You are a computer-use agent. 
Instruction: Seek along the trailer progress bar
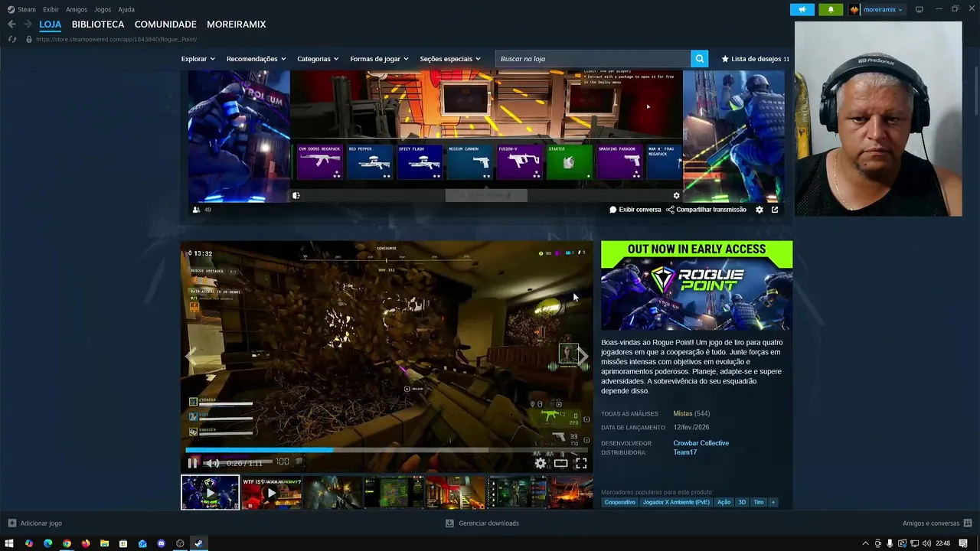pos(387,450)
